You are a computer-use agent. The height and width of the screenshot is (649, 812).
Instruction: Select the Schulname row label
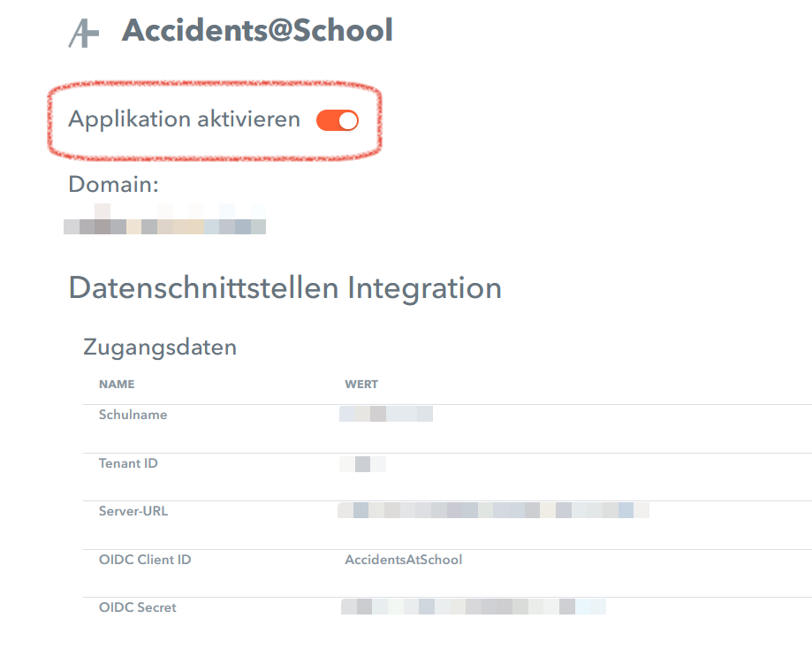pos(133,415)
